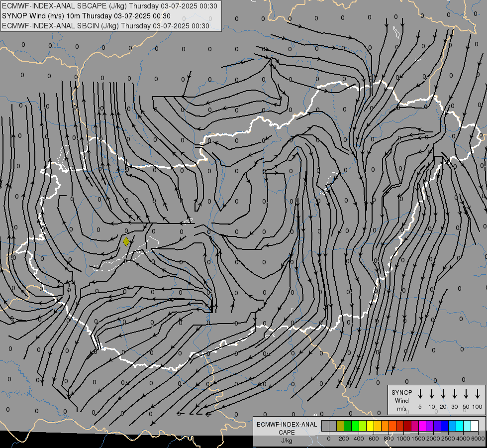This screenshot has height=448, width=487.
Task: Click the royal blue swatch left of 2500
Action: point(444,426)
